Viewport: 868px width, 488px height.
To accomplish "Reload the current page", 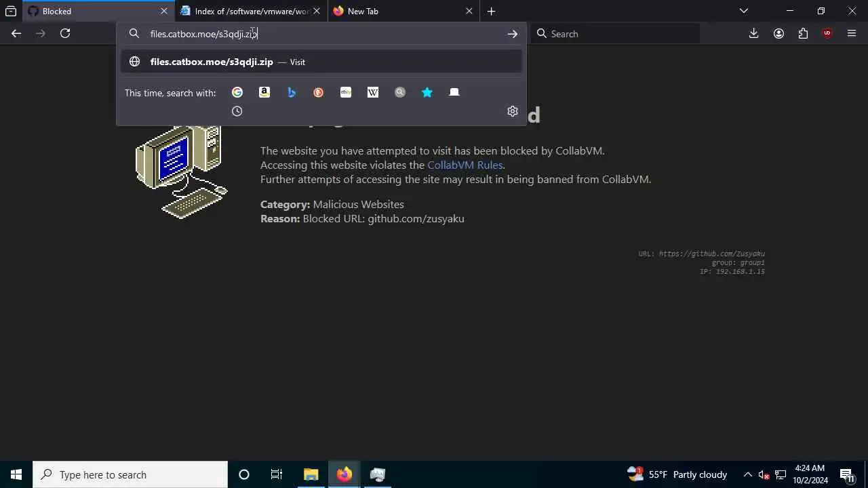I will click(x=65, y=33).
